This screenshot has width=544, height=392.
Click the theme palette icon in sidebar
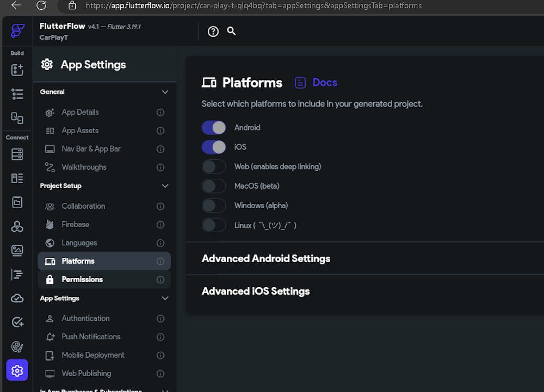(x=17, y=347)
